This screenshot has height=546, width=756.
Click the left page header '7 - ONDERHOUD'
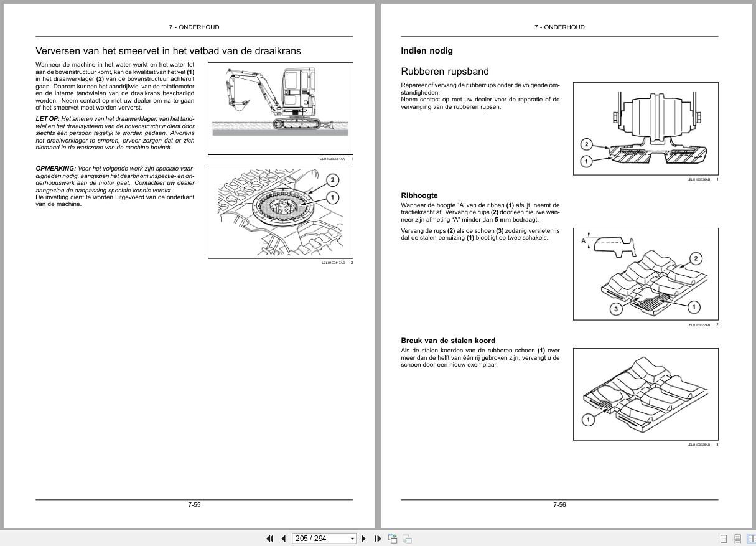click(194, 27)
